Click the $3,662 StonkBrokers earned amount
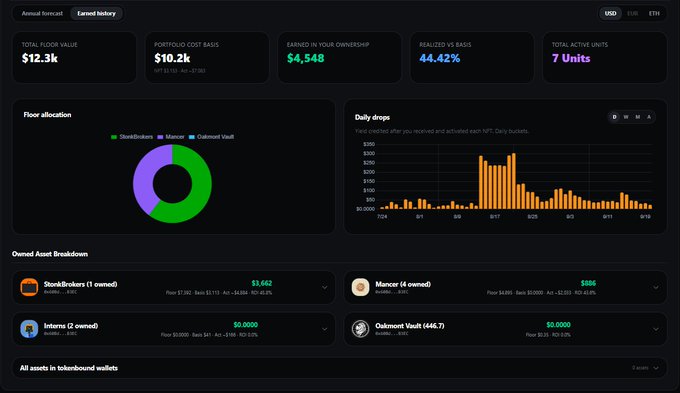Viewport: 680px width, 393px height. coord(262,283)
